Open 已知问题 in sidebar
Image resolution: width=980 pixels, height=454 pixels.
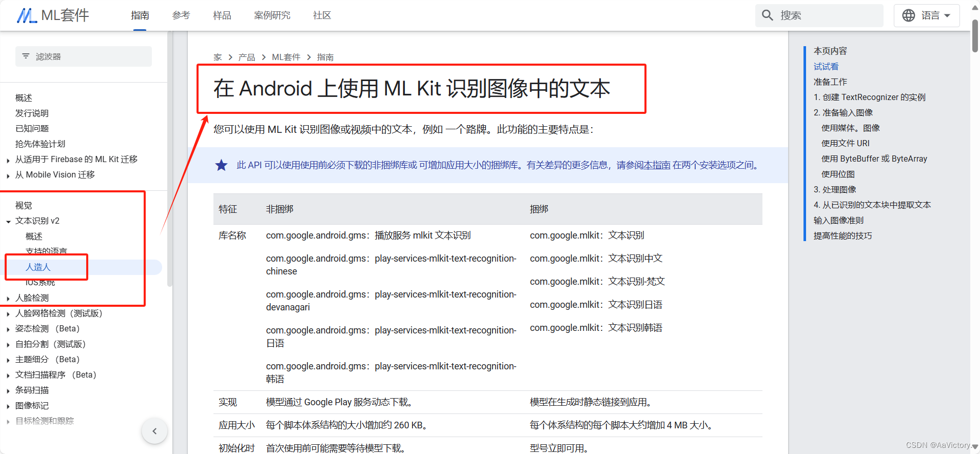tap(32, 129)
